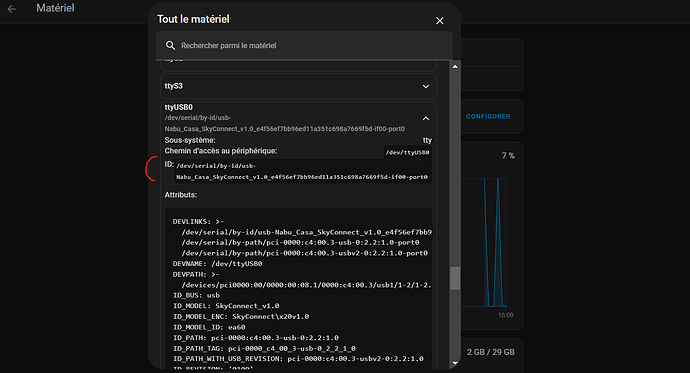Open the CONFIGURER button
Image resolution: width=690 pixels, height=373 pixels.
point(488,117)
